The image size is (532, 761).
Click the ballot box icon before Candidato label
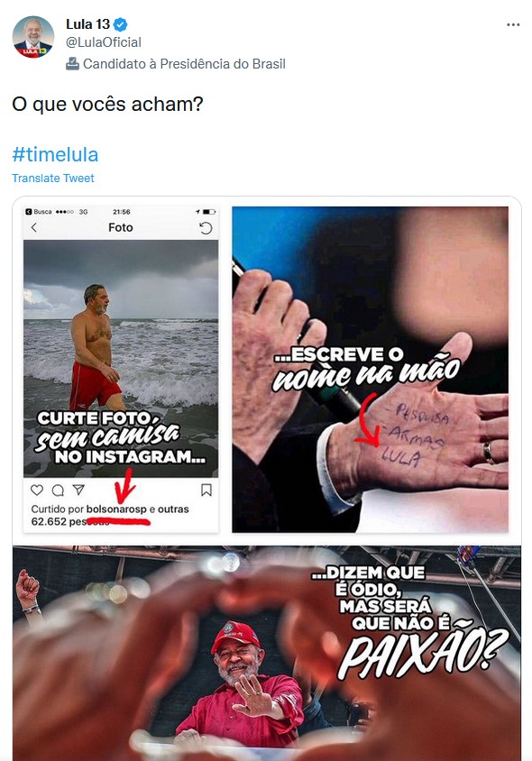point(72,64)
